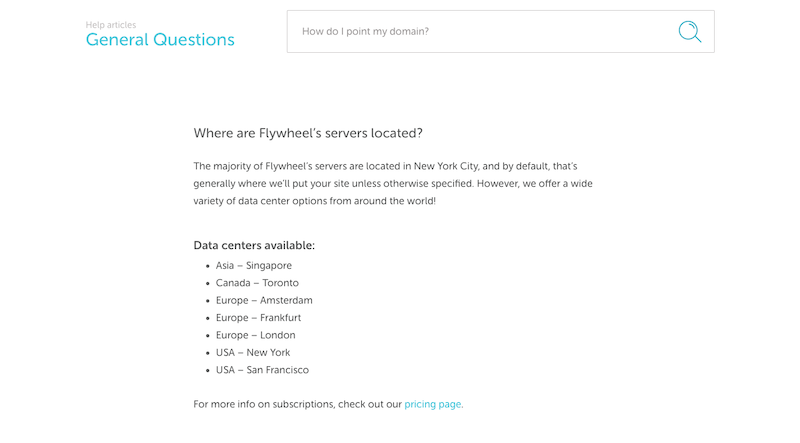The image size is (800, 443).
Task: Click the Europe – London list item
Action: tap(256, 335)
